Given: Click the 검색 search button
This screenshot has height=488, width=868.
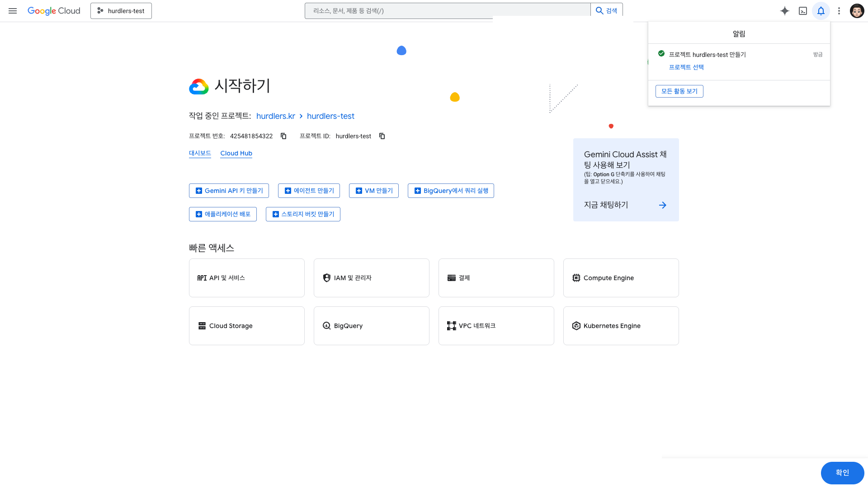Looking at the screenshot, I should [x=607, y=11].
